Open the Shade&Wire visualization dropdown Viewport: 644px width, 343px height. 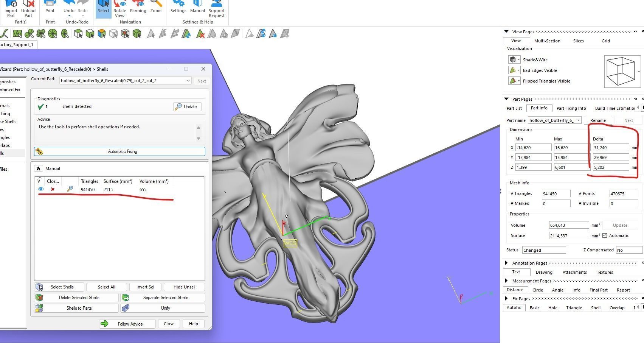(518, 60)
